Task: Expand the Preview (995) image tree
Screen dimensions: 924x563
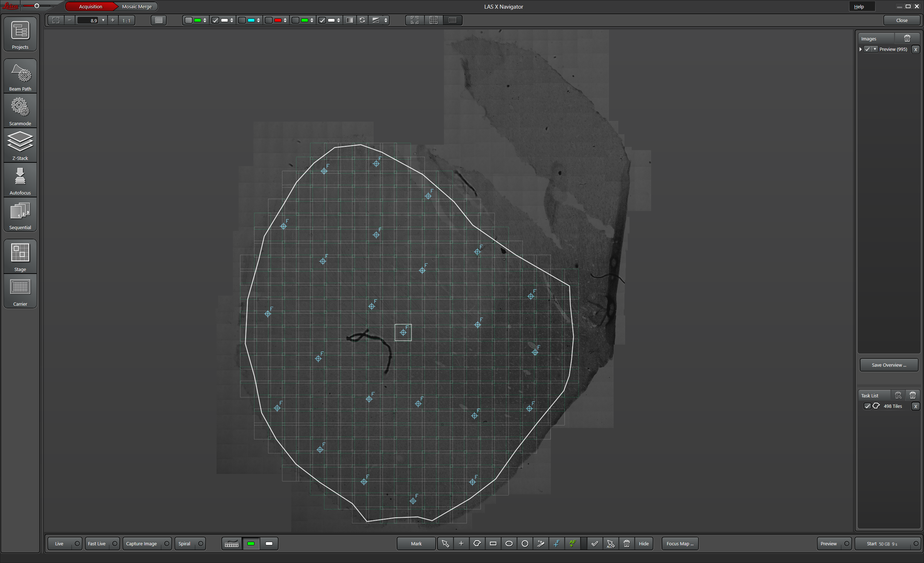Action: click(860, 49)
